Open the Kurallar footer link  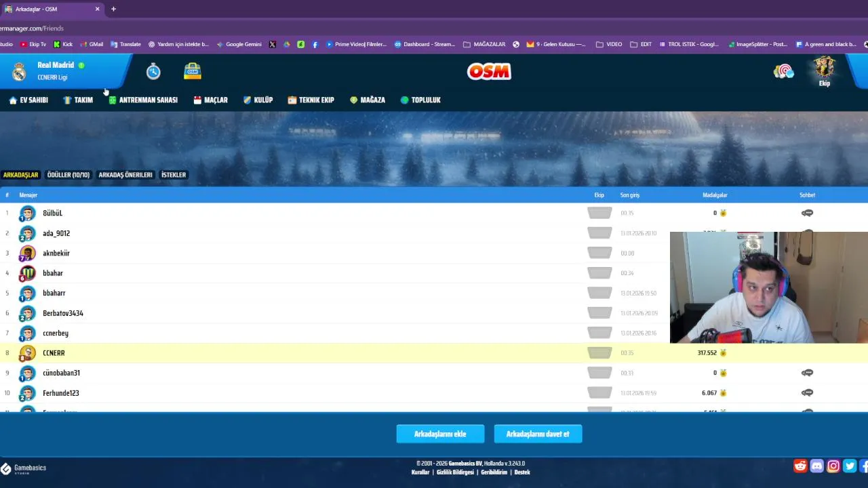click(x=420, y=472)
